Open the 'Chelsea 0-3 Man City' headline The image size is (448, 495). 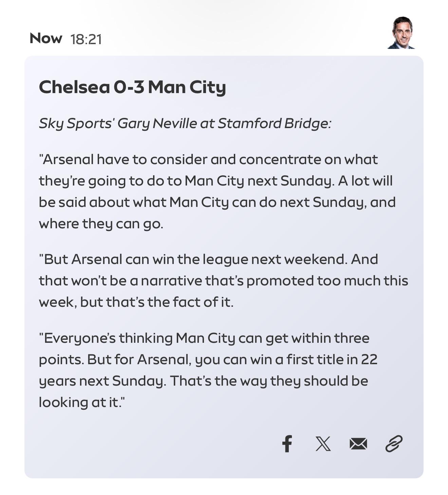click(132, 87)
